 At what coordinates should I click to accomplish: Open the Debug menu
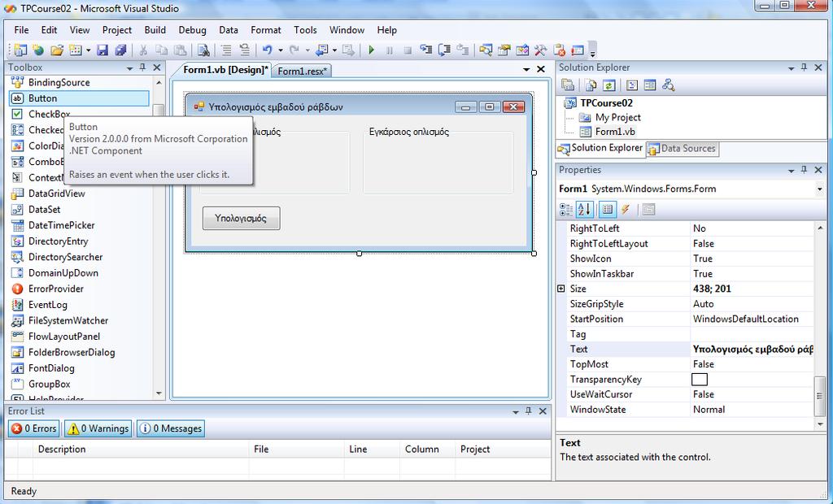192,30
